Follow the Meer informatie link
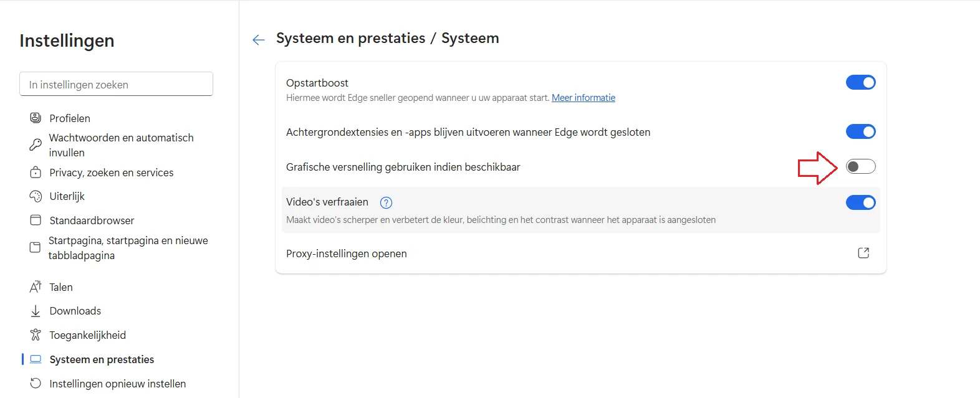The image size is (980, 398). pyautogui.click(x=584, y=98)
